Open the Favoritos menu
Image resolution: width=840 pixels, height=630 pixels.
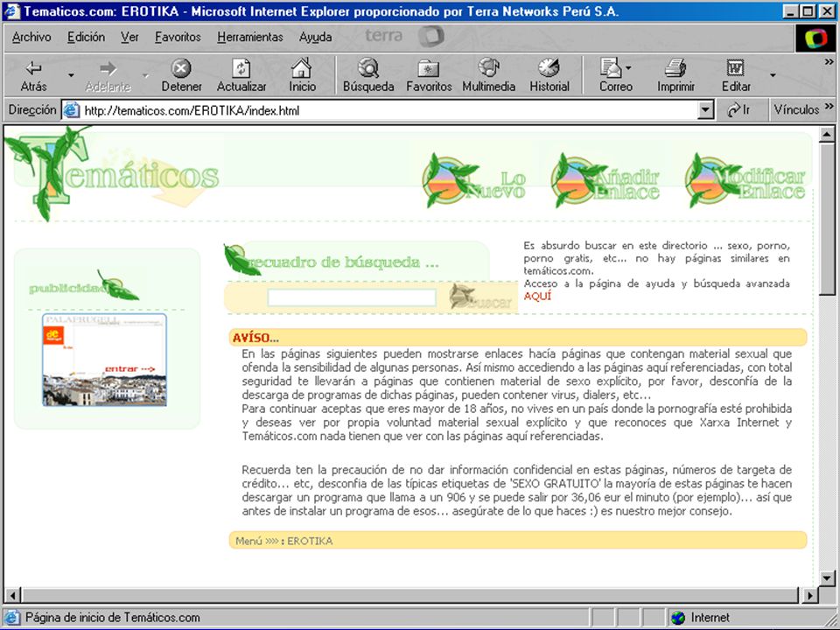[x=178, y=37]
